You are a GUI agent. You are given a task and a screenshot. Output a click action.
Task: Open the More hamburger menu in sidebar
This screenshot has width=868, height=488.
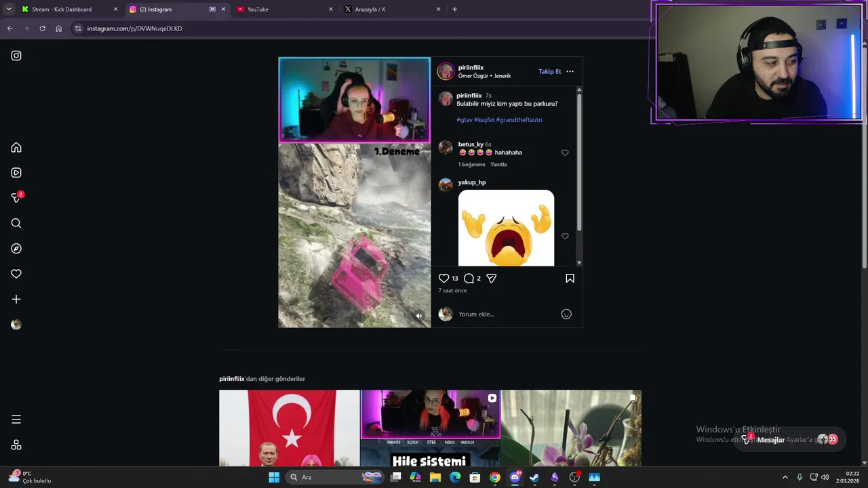click(16, 420)
